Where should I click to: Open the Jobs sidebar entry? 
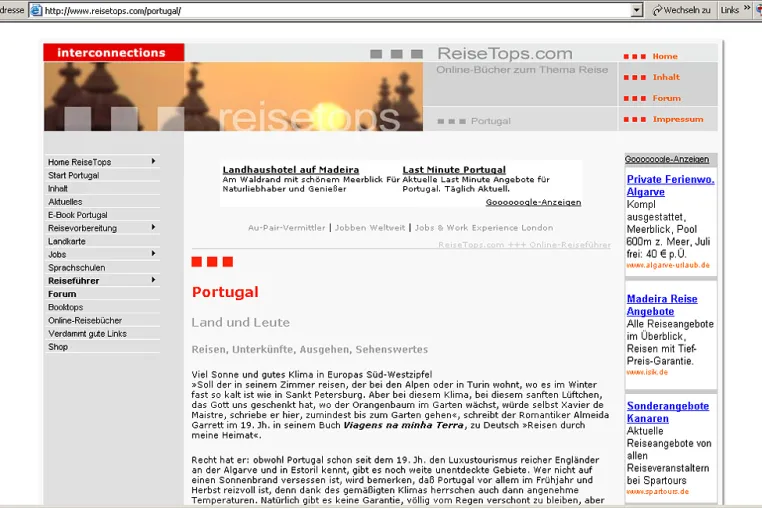[x=57, y=254]
